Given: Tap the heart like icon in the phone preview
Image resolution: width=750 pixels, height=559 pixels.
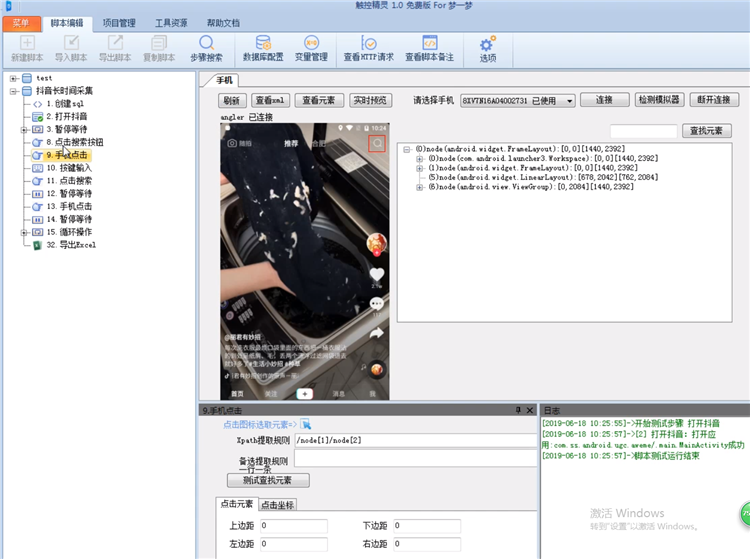Looking at the screenshot, I should click(377, 273).
